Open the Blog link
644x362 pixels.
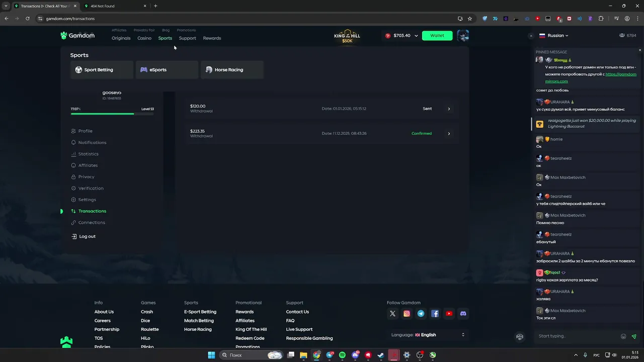(x=166, y=30)
